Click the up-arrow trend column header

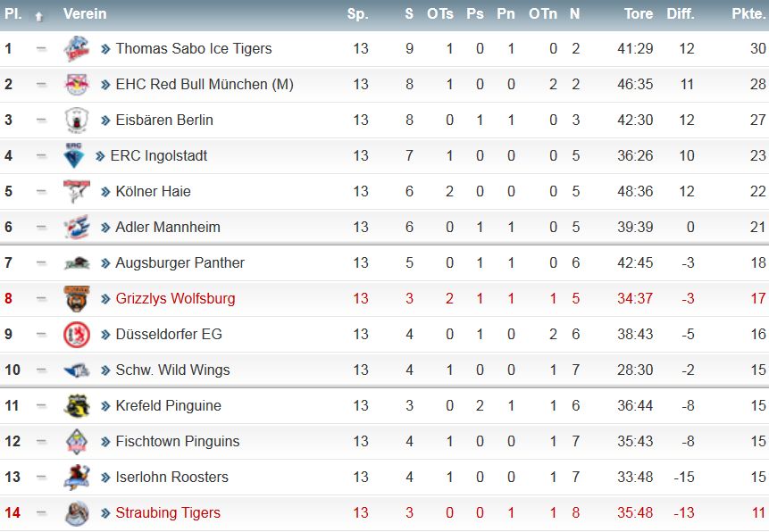click(39, 17)
